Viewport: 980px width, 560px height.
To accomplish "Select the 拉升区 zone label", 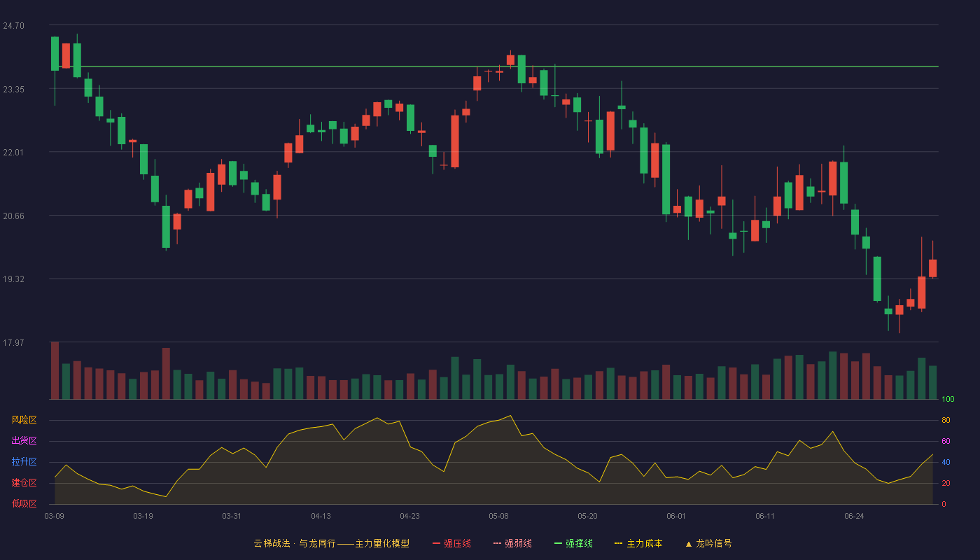I will pyautogui.click(x=24, y=462).
